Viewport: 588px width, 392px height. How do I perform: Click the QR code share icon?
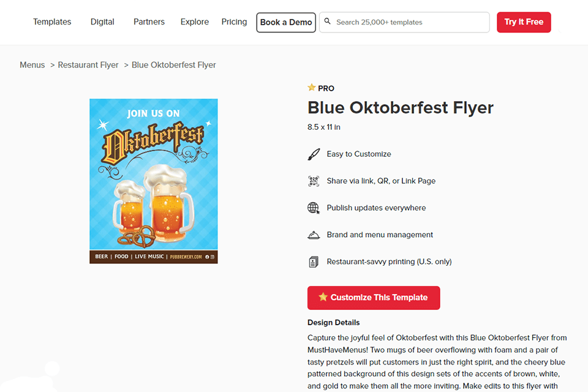click(314, 181)
